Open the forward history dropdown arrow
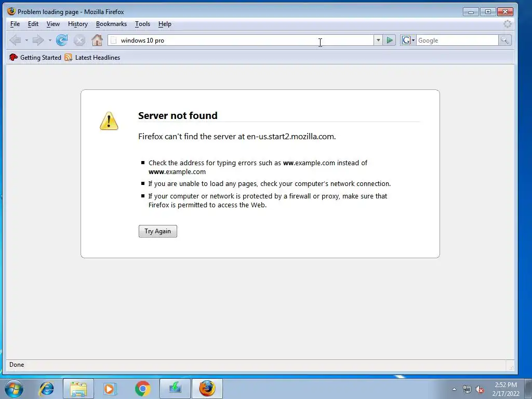532x399 pixels. click(50, 41)
